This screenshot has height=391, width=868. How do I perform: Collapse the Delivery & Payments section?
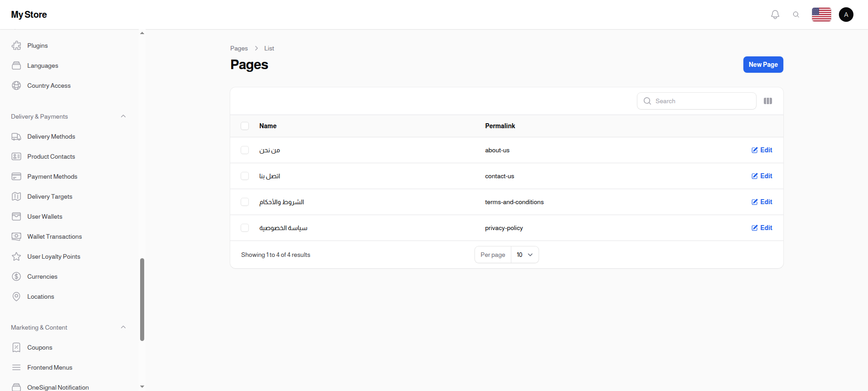click(x=123, y=116)
